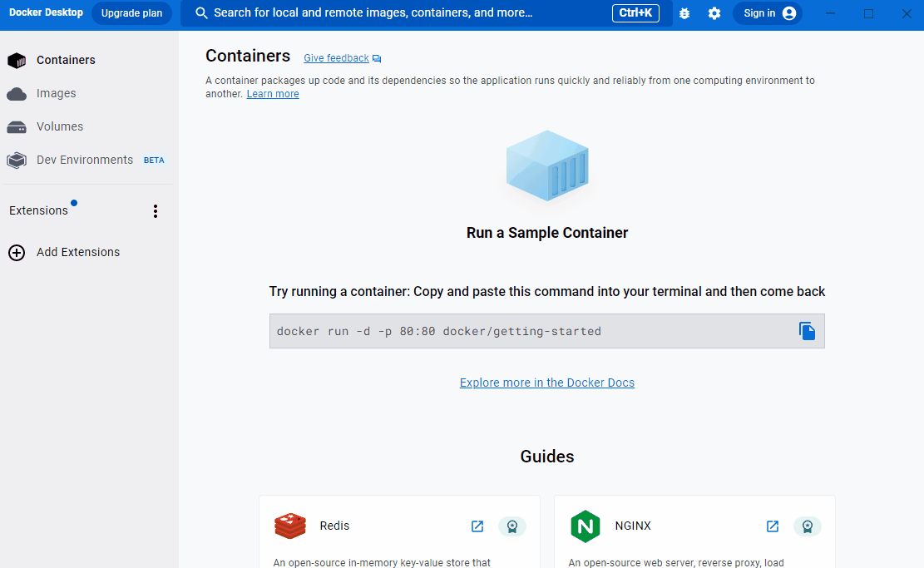Focus the search images and containers field
The height and width of the screenshot is (568, 924).
399,13
